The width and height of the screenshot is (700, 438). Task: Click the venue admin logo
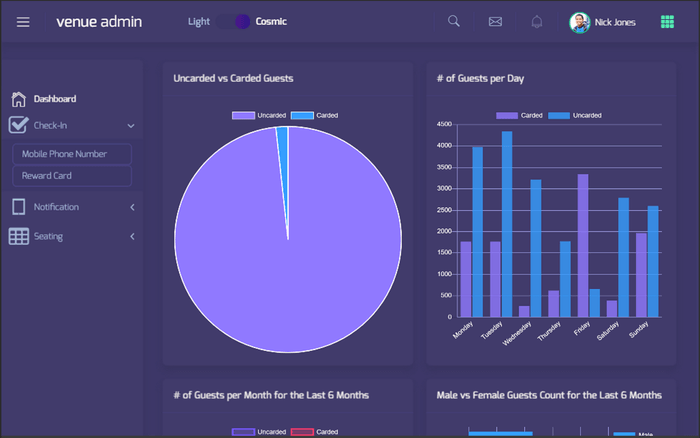(98, 22)
